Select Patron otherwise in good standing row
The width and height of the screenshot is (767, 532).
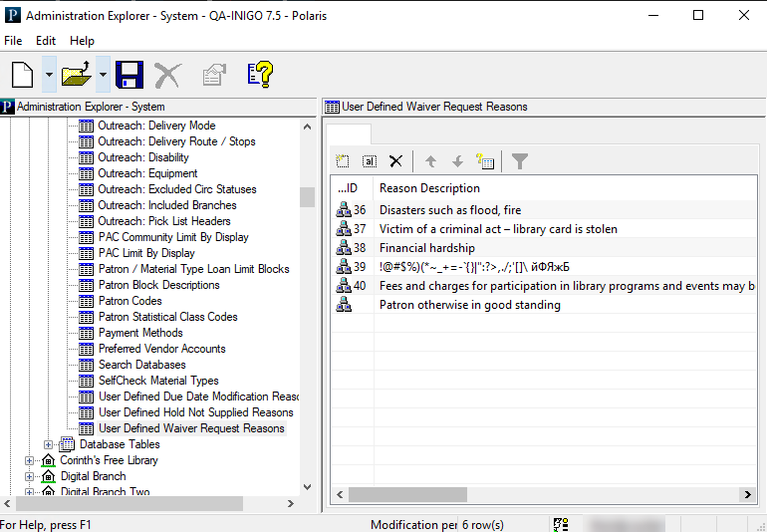tap(544, 305)
